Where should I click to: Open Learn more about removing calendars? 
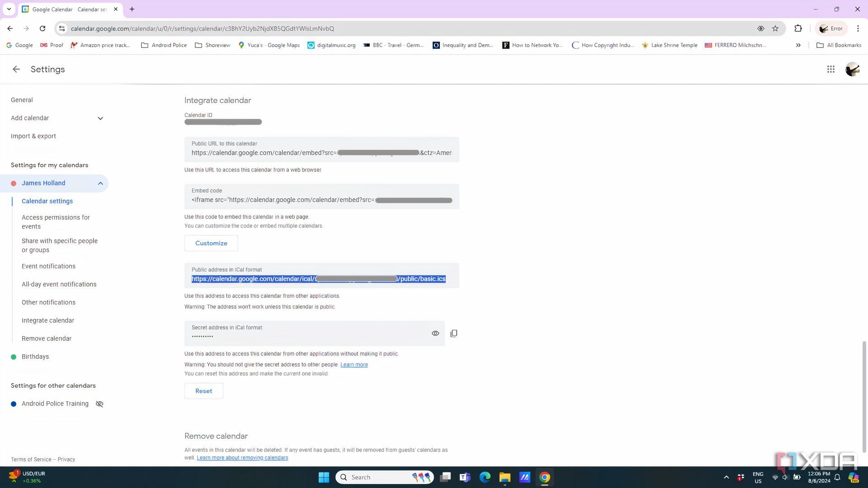click(x=242, y=458)
